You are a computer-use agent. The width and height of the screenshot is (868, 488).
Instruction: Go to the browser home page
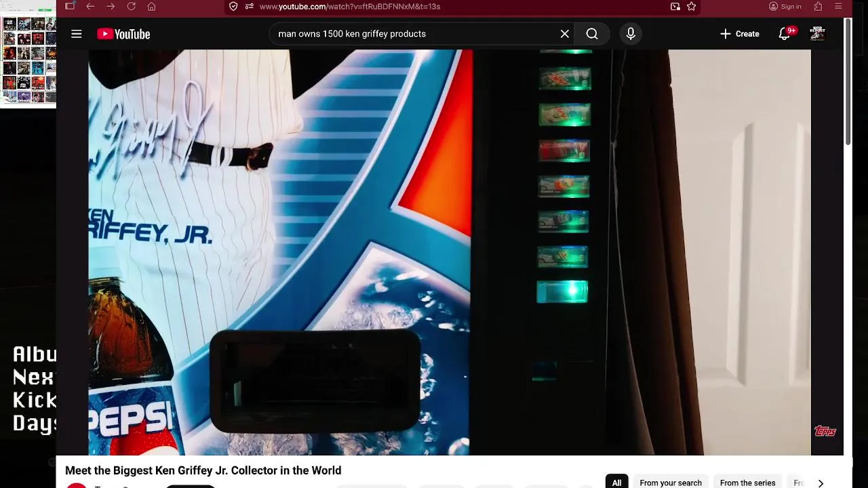[151, 6]
